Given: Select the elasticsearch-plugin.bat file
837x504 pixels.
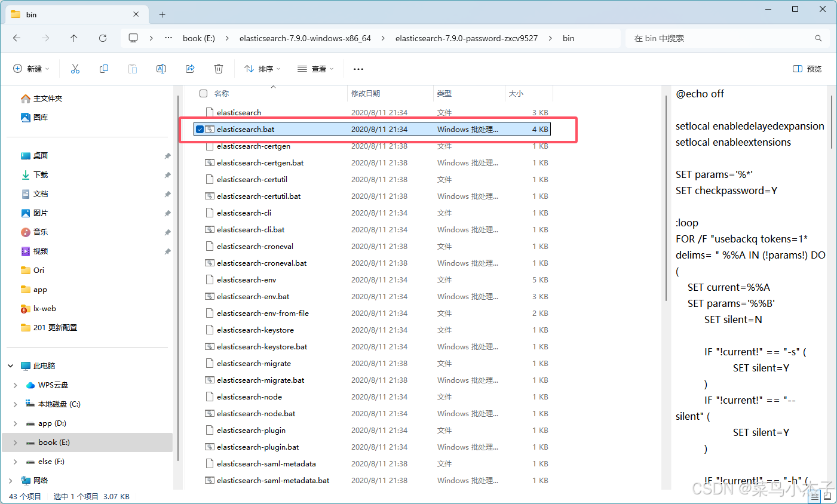Looking at the screenshot, I should [x=257, y=447].
